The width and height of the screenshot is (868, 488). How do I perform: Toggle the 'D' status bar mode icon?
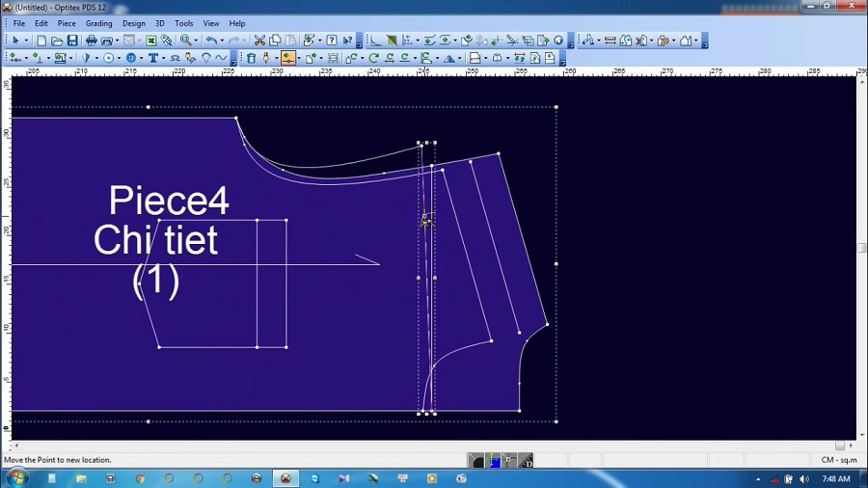pos(527,461)
